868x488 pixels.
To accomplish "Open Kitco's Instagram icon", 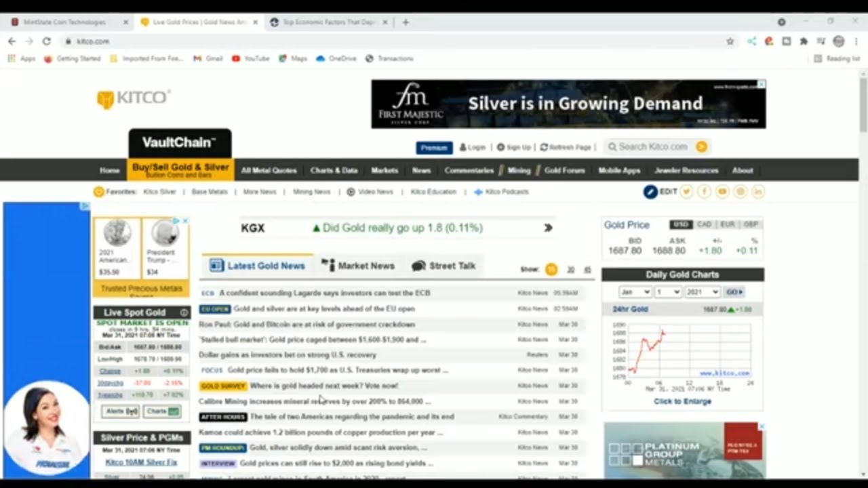I will (x=740, y=192).
